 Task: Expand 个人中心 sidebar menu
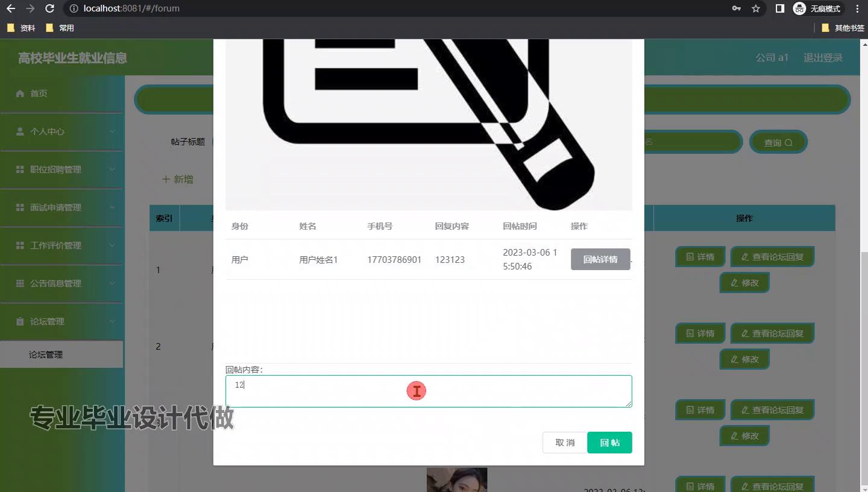click(x=61, y=131)
